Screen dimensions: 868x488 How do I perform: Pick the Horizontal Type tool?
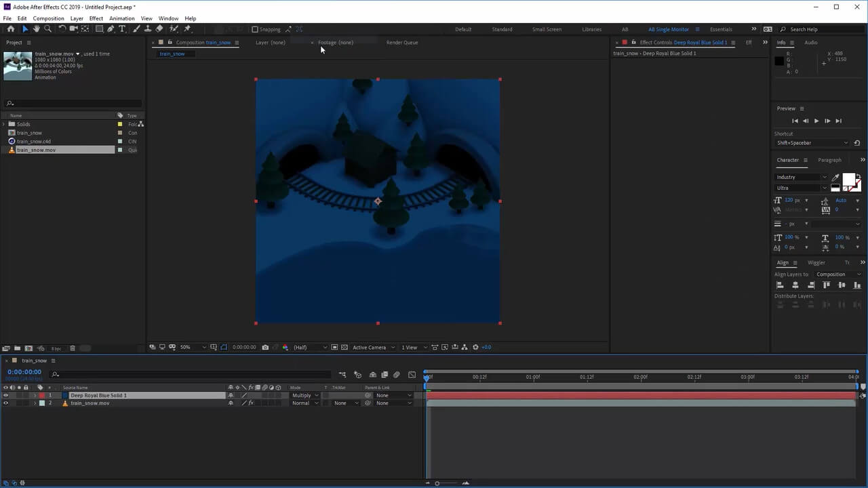(122, 29)
